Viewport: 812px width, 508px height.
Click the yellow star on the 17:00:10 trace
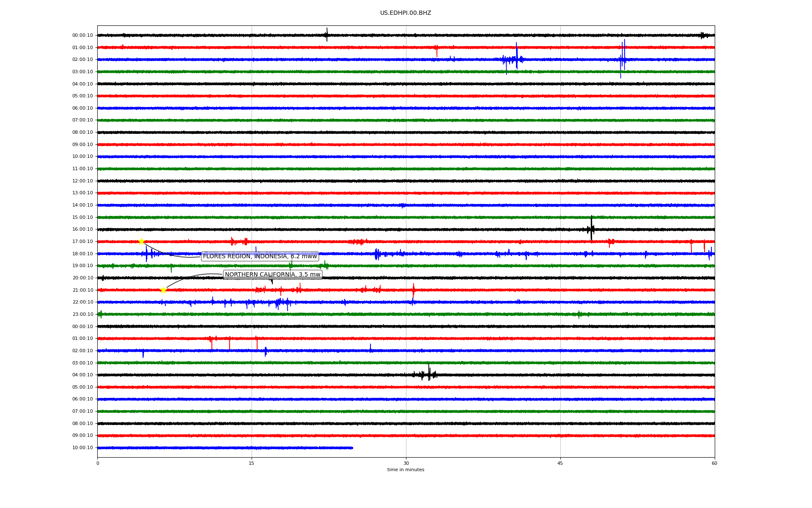(141, 241)
